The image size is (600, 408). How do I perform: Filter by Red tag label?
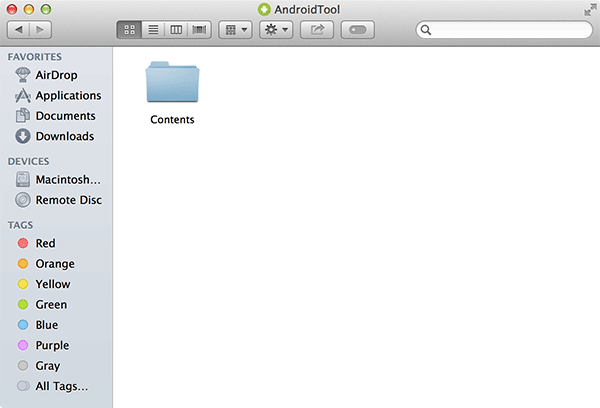click(x=46, y=243)
